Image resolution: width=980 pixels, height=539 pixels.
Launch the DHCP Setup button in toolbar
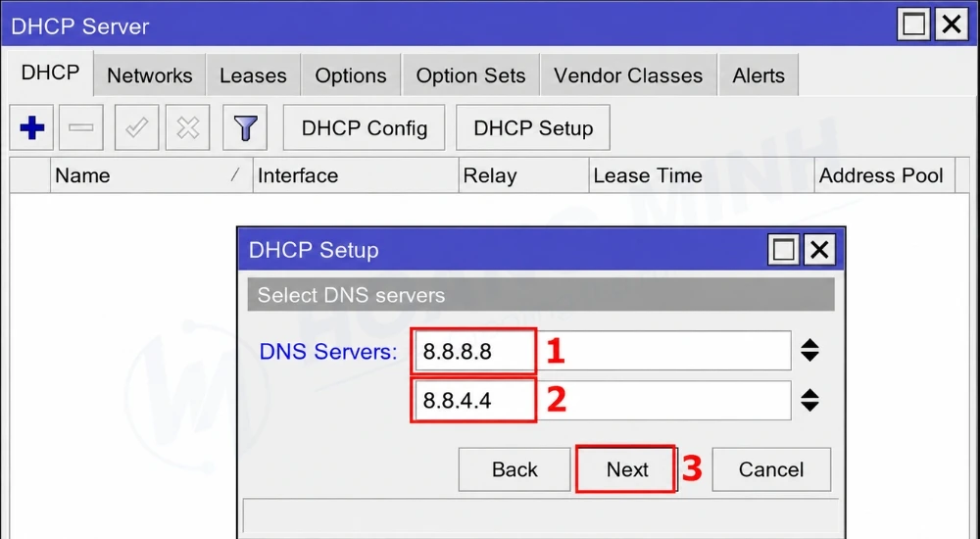click(x=533, y=127)
